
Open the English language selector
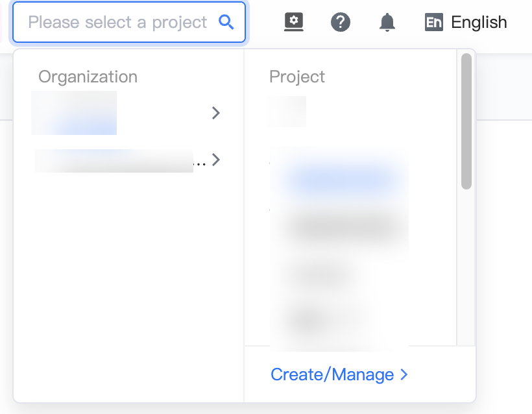466,23
